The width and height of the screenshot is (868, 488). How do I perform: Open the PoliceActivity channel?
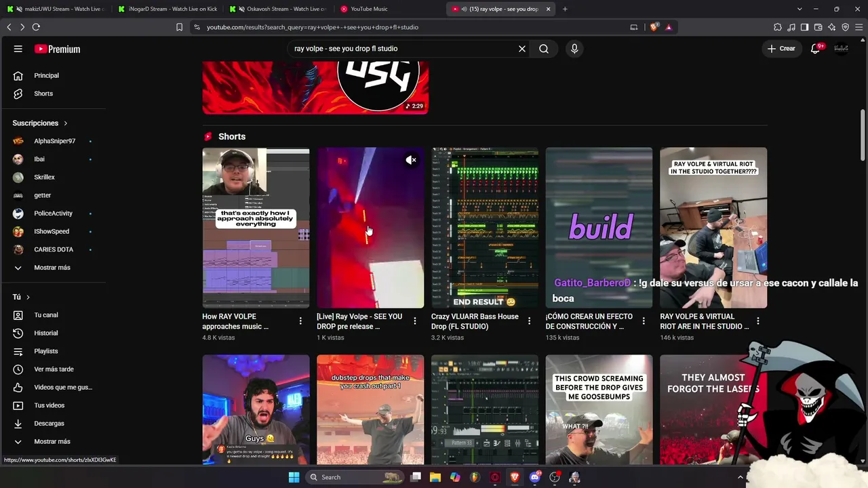[53, 213]
